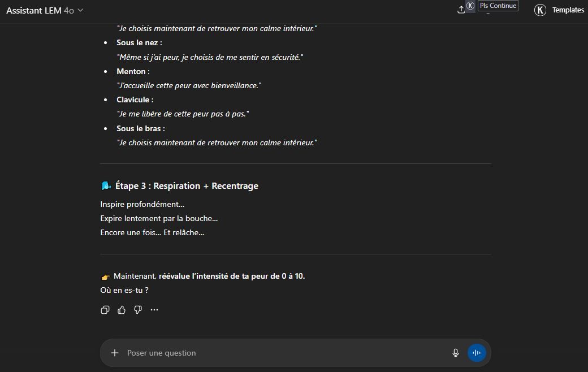Viewport: 588px width, 372px height.
Task: Click the plus attach button in message box
Action: (115, 353)
